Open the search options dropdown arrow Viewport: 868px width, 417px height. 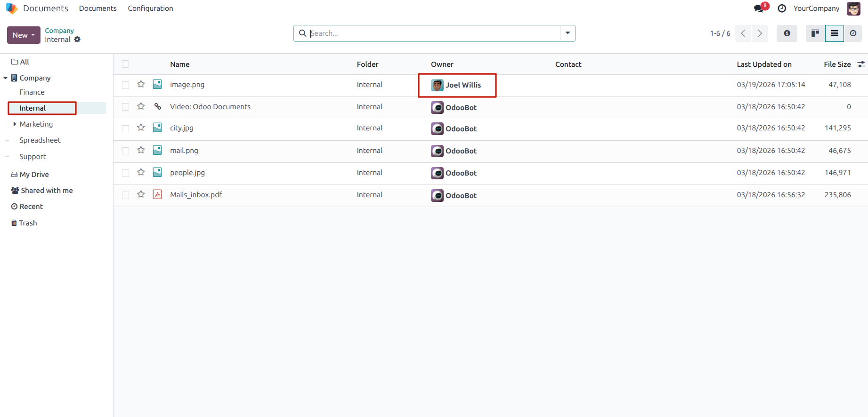click(x=568, y=33)
